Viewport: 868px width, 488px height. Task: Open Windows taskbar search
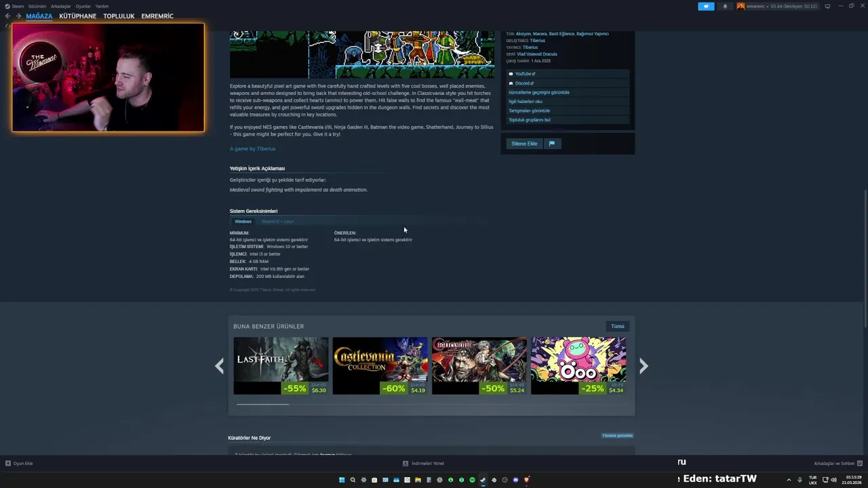[353, 480]
